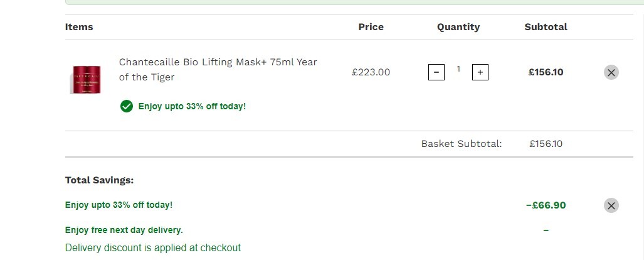Click the −£66.90 savings amount

[x=546, y=205]
